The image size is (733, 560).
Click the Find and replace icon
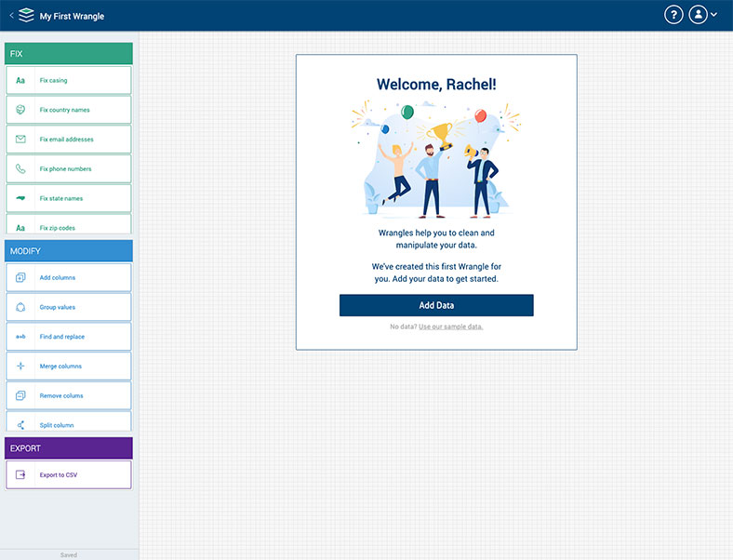pyautogui.click(x=20, y=337)
